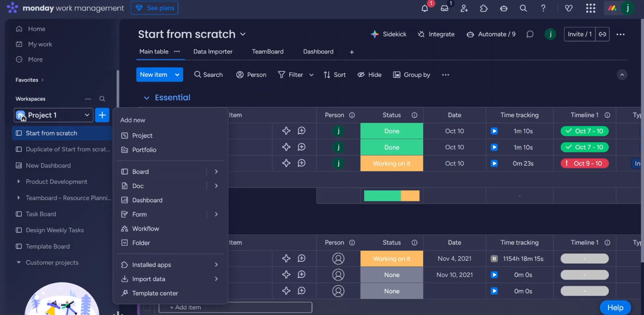Select Dashboard in Add new menu

pyautogui.click(x=170, y=200)
